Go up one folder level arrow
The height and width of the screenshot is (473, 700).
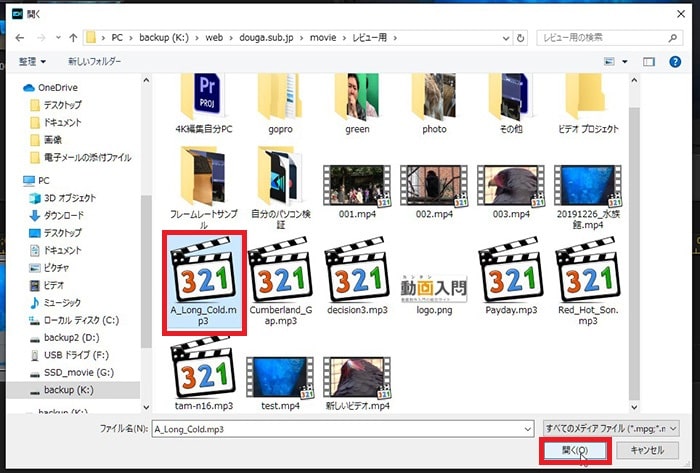pyautogui.click(x=73, y=38)
